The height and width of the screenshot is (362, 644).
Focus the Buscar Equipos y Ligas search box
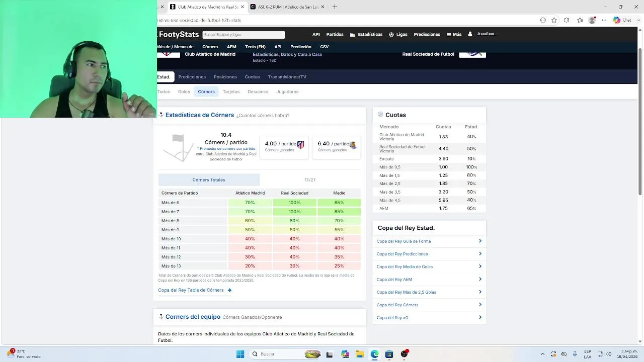244,35
